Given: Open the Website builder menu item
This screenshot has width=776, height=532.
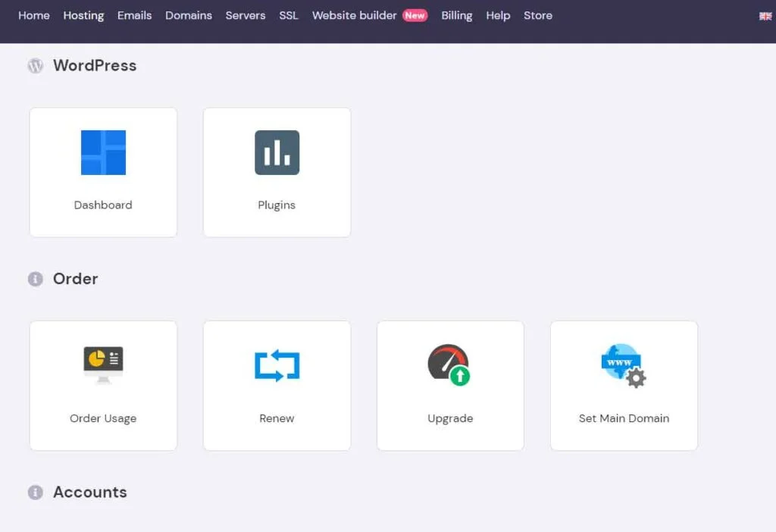Looking at the screenshot, I should click(x=355, y=15).
